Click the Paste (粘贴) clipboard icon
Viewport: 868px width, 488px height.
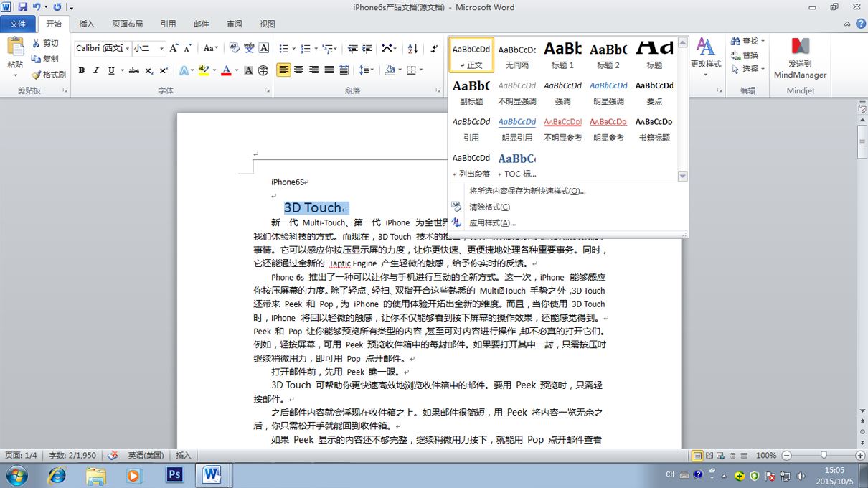tap(16, 47)
